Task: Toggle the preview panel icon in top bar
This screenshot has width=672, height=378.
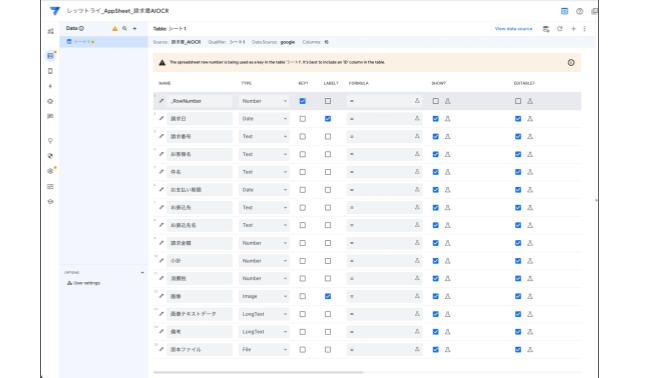Action: click(564, 11)
